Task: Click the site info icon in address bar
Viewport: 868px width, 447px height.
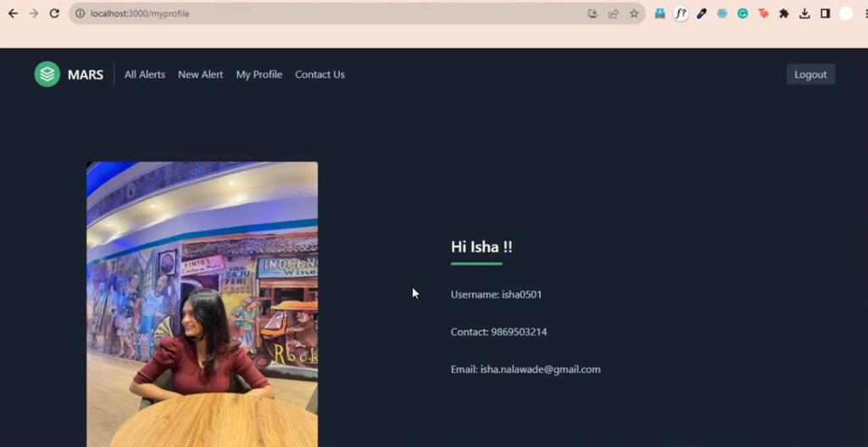Action: point(80,14)
